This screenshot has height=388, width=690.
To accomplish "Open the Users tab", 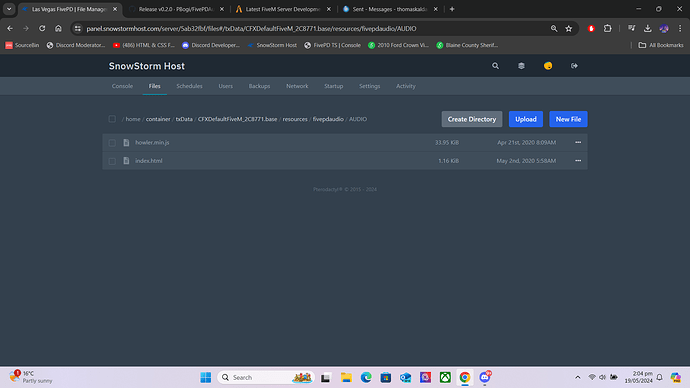I will pos(226,86).
